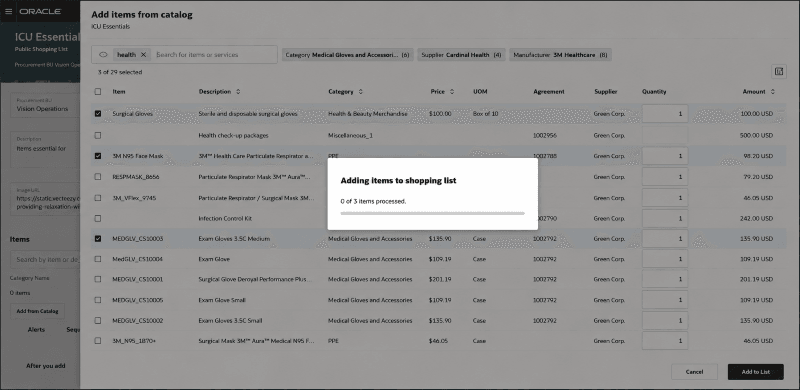The width and height of the screenshot is (800, 390).
Task: Check the MedGLV_CS10004 row checkbox
Action: point(98,259)
